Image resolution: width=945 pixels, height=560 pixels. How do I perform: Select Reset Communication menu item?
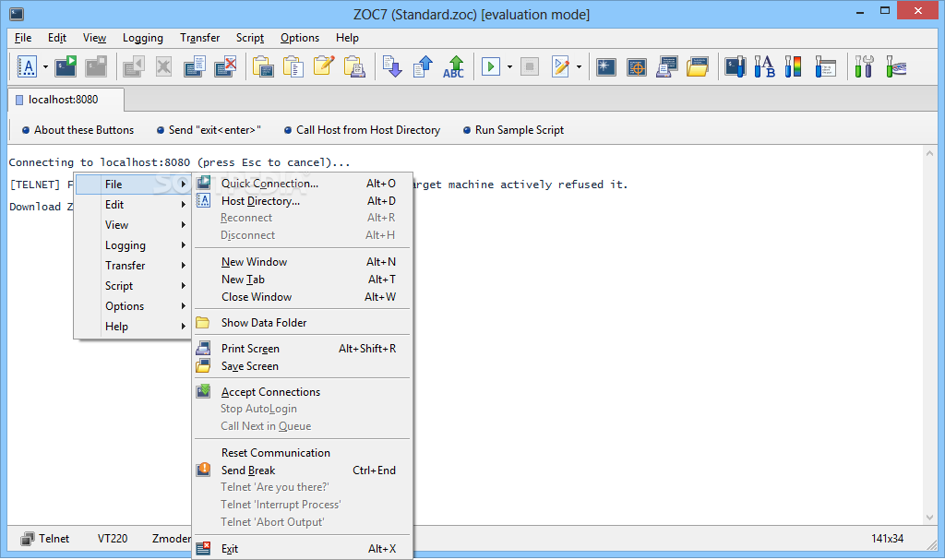[x=303, y=453]
